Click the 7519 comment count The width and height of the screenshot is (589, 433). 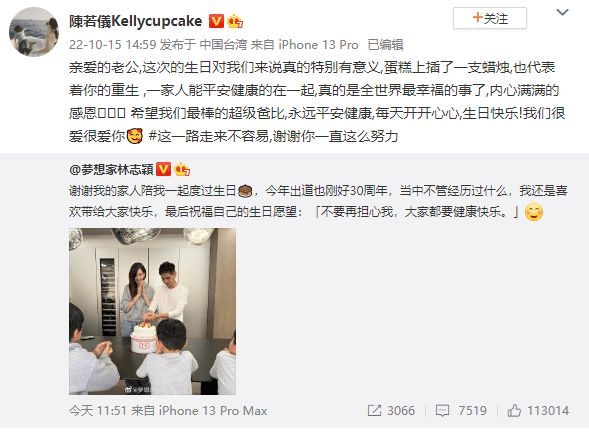(472, 410)
